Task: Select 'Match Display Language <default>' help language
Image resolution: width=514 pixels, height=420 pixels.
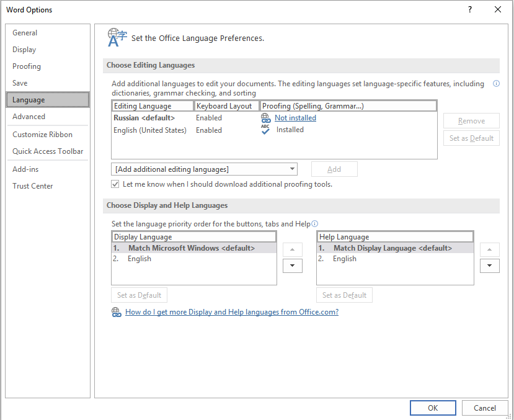Action: (395, 248)
